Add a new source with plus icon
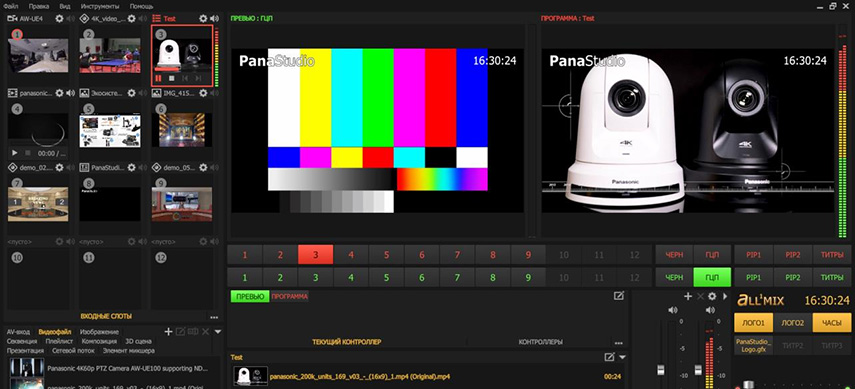 point(168,331)
